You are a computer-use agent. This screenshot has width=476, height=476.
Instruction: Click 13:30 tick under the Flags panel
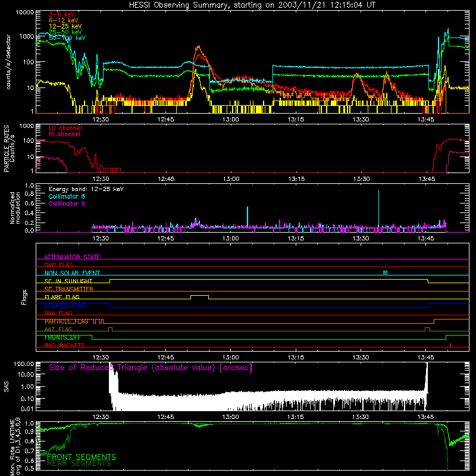click(x=361, y=358)
